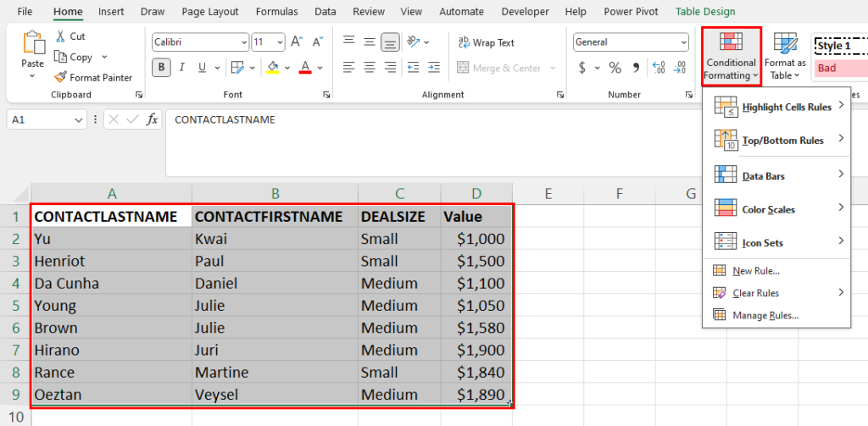Expand the Name Box dropdown arrow
This screenshot has height=426, width=868.
point(79,119)
